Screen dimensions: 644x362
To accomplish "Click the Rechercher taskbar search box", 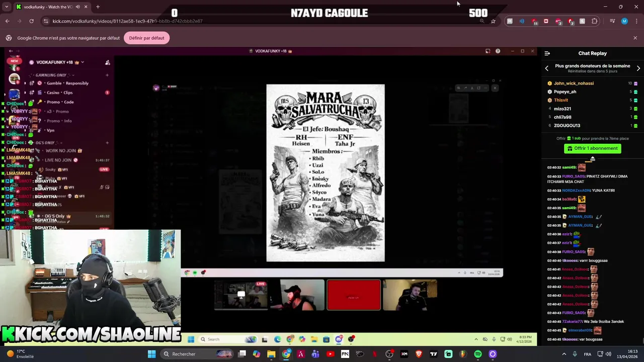I will click(197, 354).
